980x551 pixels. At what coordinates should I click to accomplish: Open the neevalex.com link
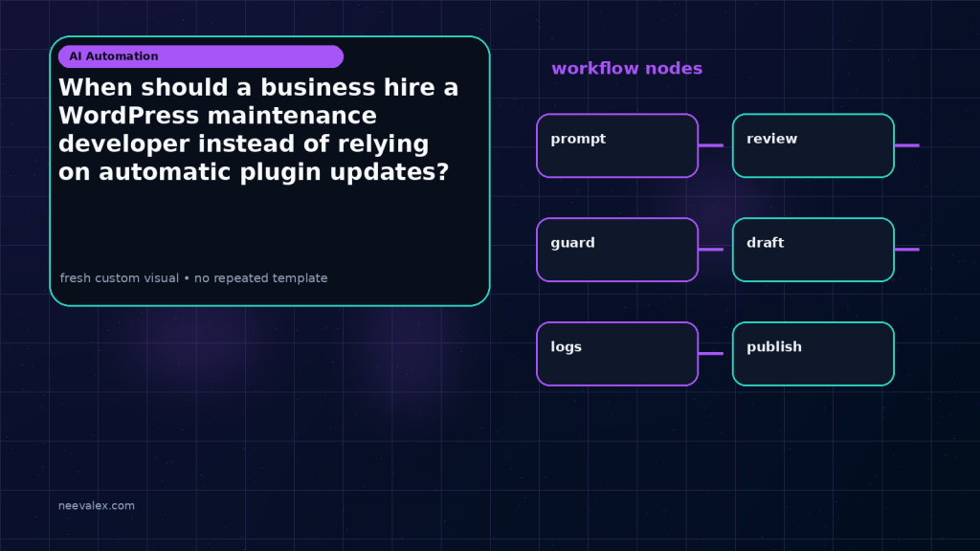[x=97, y=505]
